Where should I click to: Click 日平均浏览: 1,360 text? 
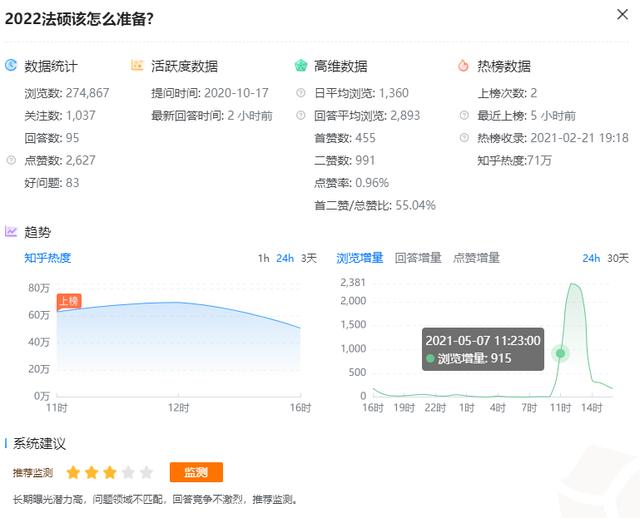pos(361,93)
